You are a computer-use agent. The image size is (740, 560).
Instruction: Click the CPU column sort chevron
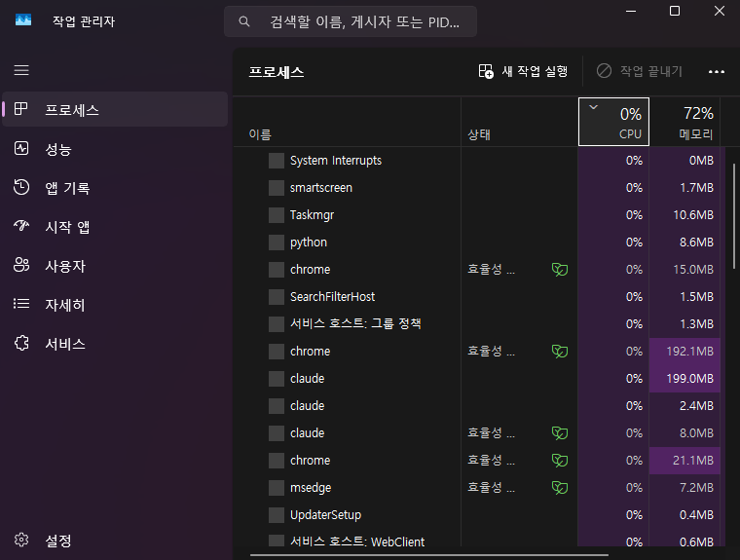point(594,107)
